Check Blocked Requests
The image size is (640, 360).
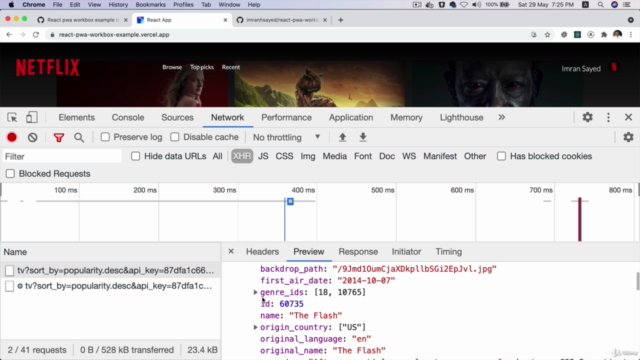[x=10, y=174]
